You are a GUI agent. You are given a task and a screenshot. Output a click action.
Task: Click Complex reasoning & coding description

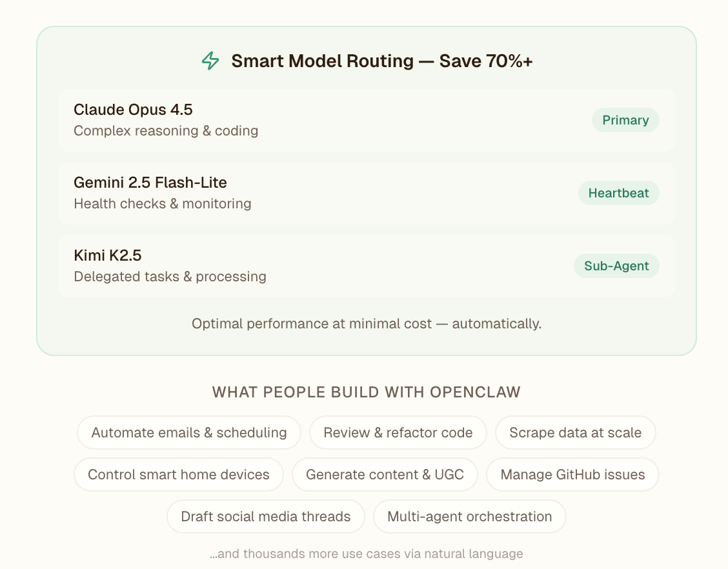coord(166,131)
